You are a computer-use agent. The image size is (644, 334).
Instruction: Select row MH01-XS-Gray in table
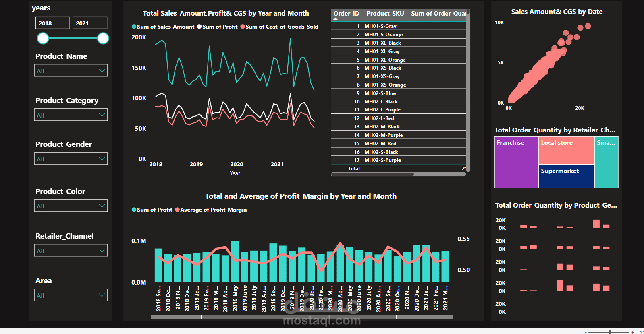coord(398,76)
